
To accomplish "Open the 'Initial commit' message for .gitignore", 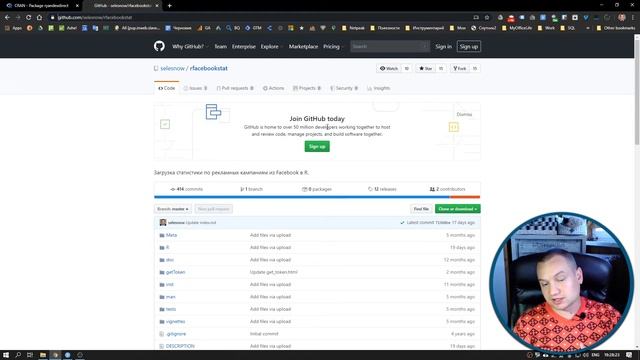I will click(264, 334).
